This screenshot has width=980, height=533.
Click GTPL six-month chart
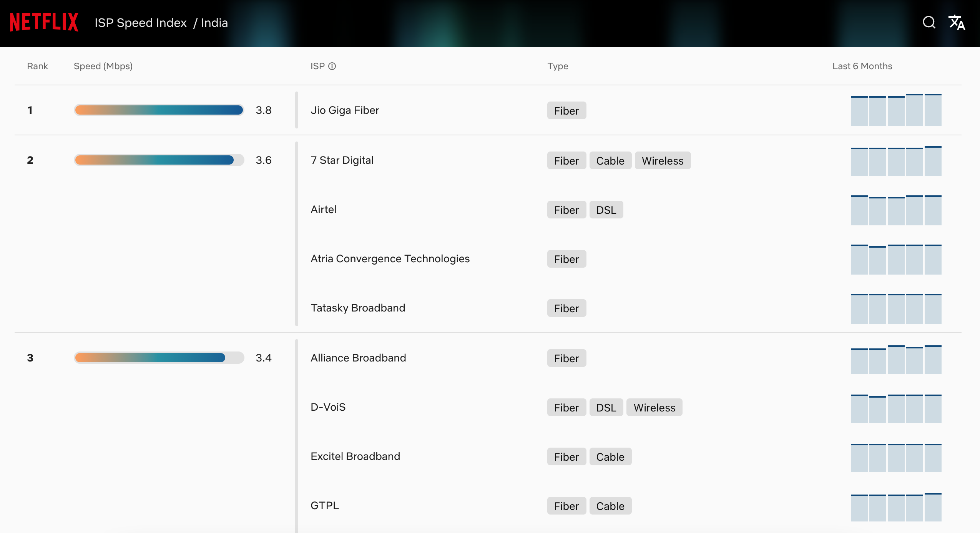point(896,507)
